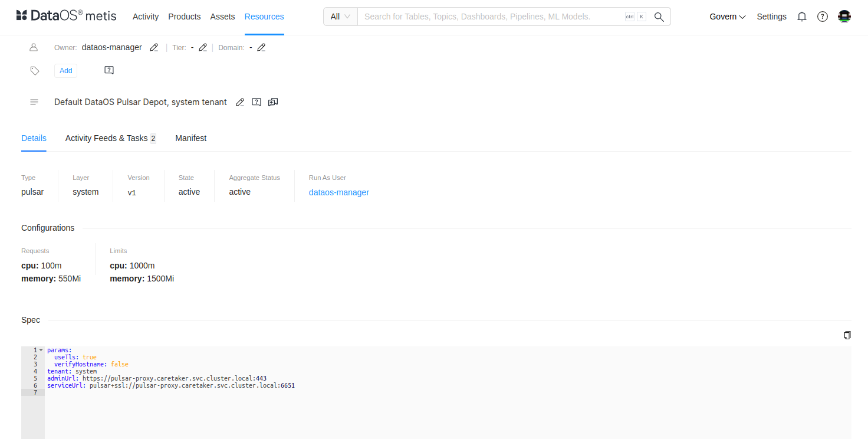Click the Default DataOS Pulsar Depot description
Image resolution: width=868 pixels, height=439 pixels.
coord(140,102)
